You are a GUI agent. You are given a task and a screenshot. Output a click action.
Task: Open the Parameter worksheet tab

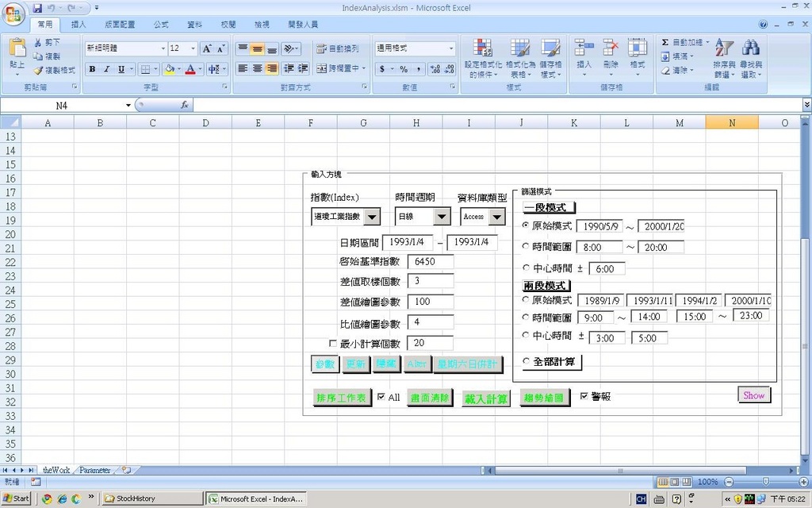click(x=94, y=470)
